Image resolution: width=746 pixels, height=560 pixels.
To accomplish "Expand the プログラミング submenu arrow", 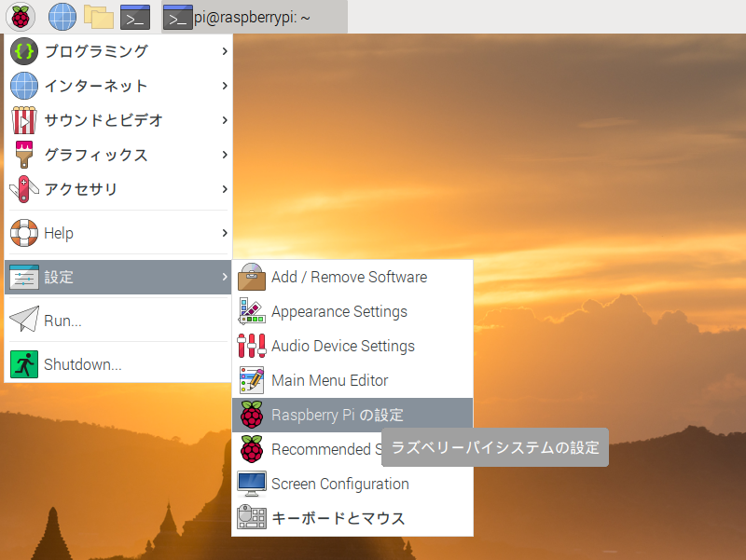I will [225, 51].
